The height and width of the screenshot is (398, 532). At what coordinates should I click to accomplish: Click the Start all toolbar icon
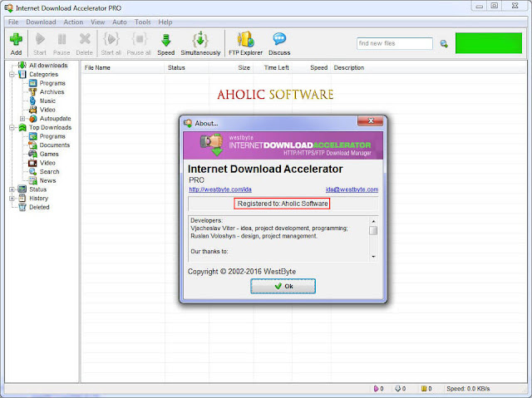coord(111,43)
